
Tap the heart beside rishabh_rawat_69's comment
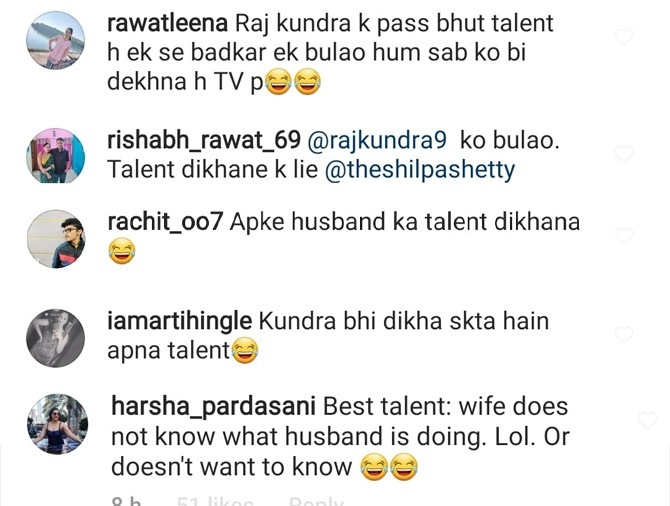click(x=623, y=153)
